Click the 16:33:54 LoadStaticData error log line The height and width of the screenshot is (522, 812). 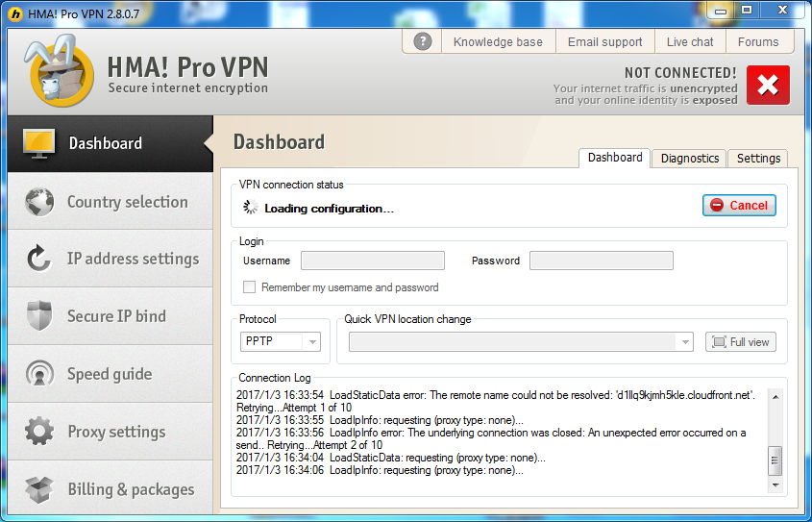pos(496,401)
